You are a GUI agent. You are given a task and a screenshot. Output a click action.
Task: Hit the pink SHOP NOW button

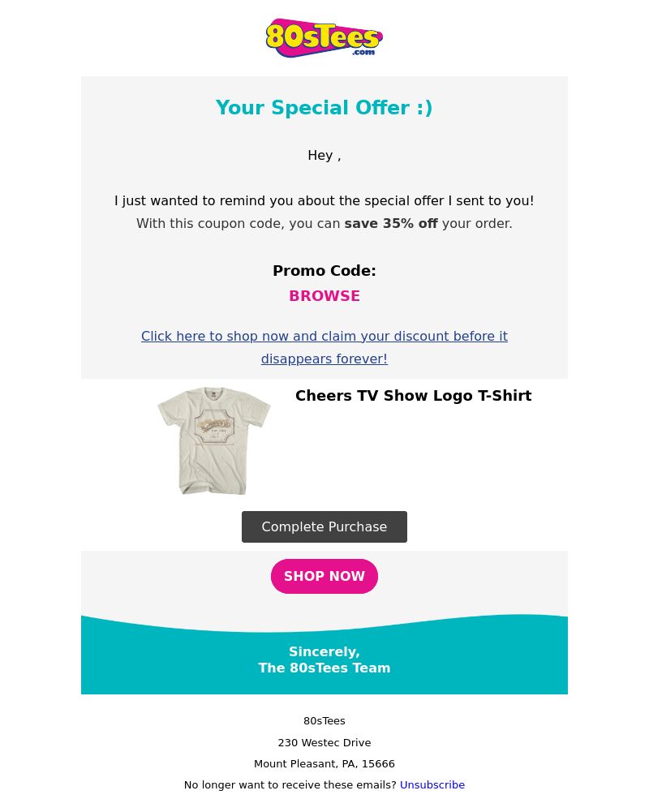tap(324, 576)
